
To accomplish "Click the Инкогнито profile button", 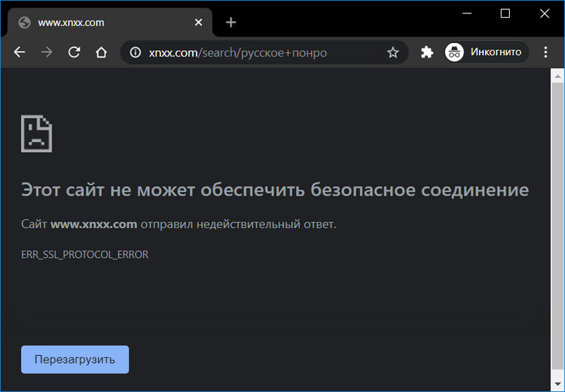I will click(487, 52).
